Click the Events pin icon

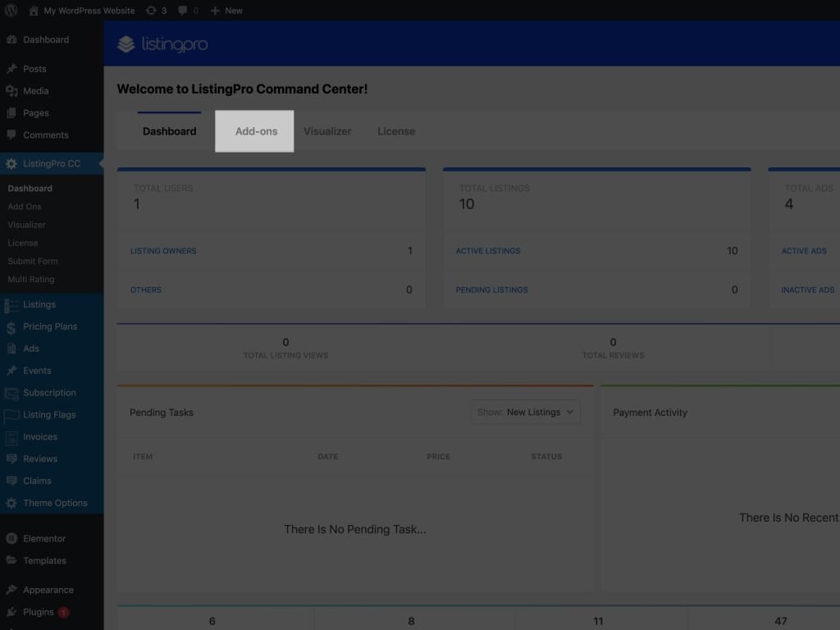coord(11,371)
